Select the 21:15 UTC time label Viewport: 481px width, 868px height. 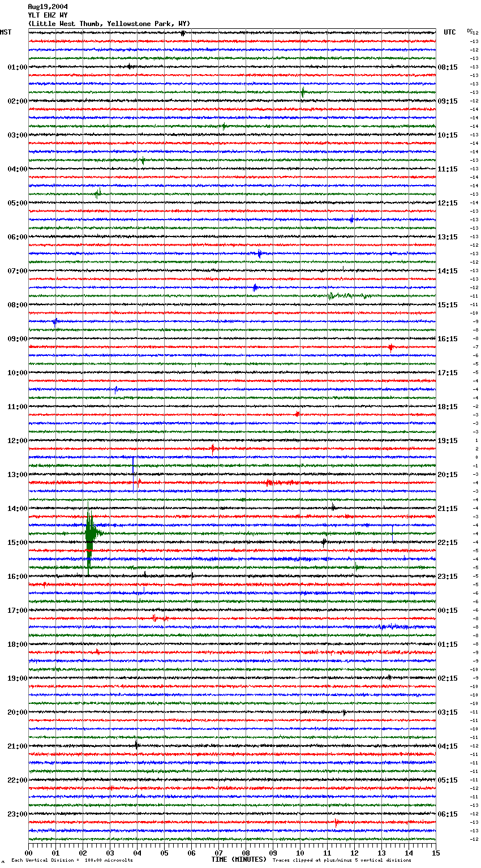pos(448,509)
